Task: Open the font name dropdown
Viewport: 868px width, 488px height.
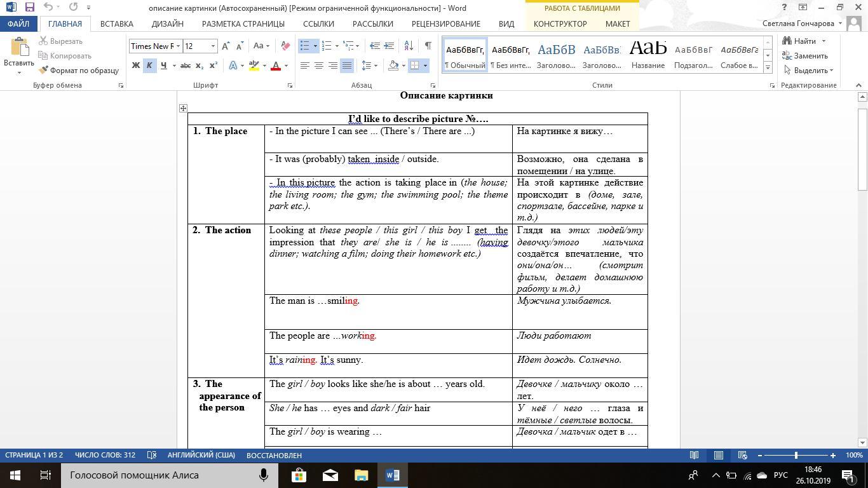Action: (x=179, y=46)
